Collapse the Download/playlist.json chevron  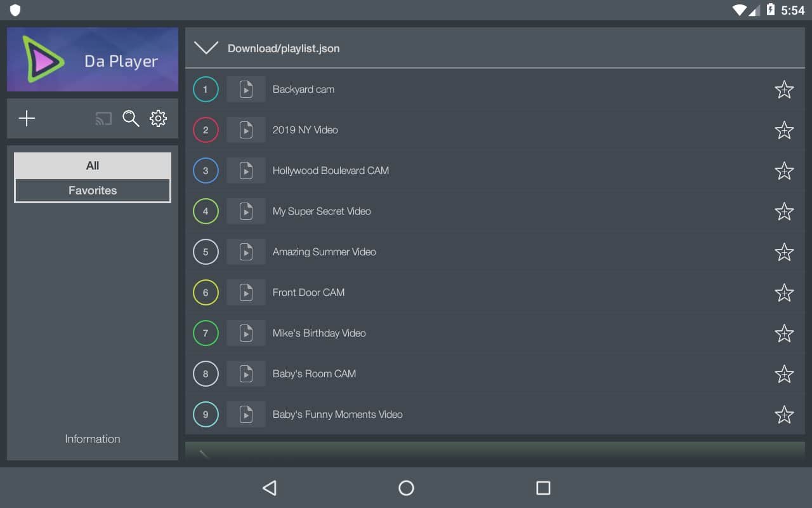[x=206, y=48]
